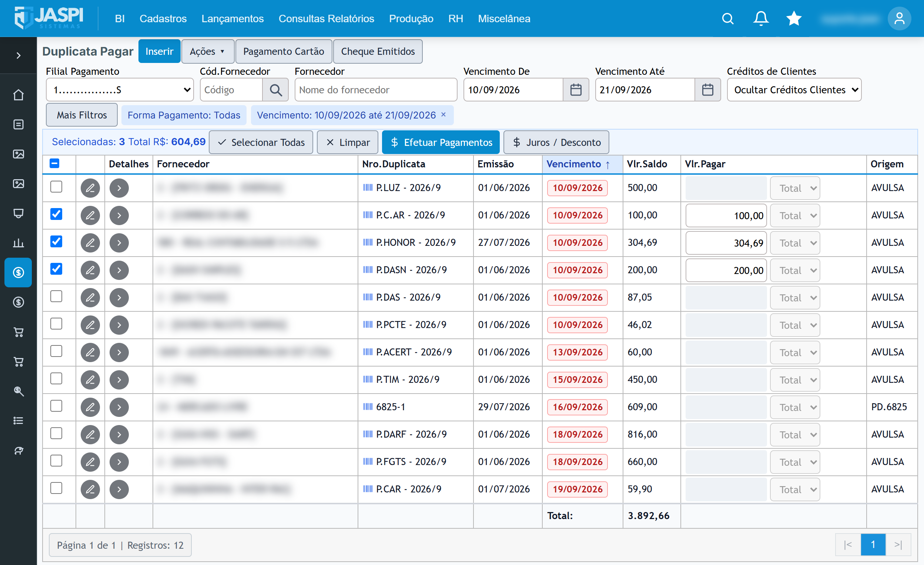Edit the 6825-1 duplicata pencil icon
Image resolution: width=924 pixels, height=565 pixels.
point(90,407)
